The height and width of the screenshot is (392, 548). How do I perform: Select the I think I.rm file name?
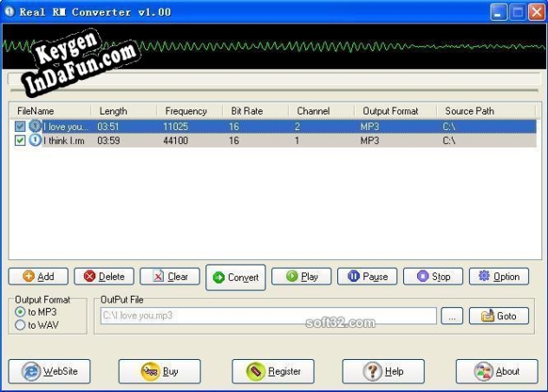point(64,140)
